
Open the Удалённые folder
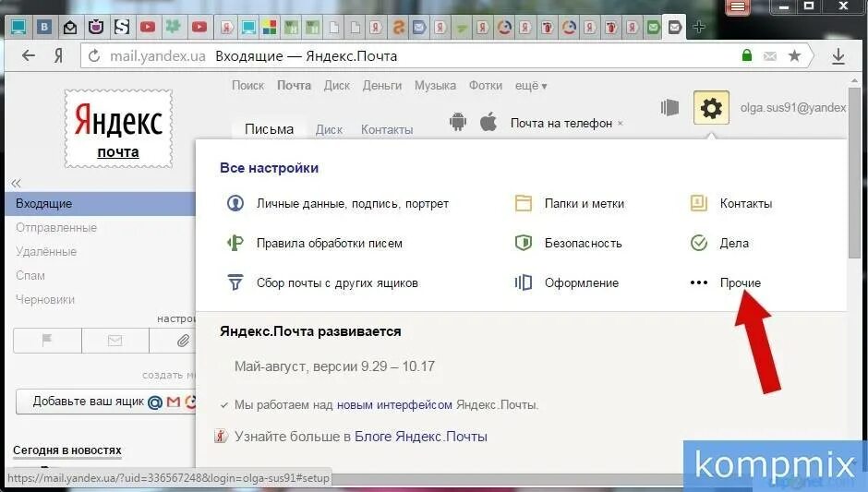click(46, 251)
